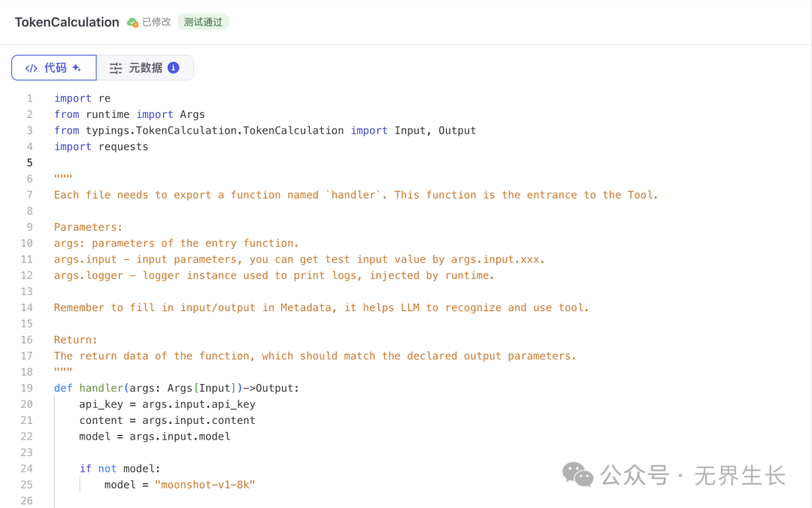Place cursor in the "moonshot-v1-8k" string
Screen dimensions: 812x508
point(205,485)
